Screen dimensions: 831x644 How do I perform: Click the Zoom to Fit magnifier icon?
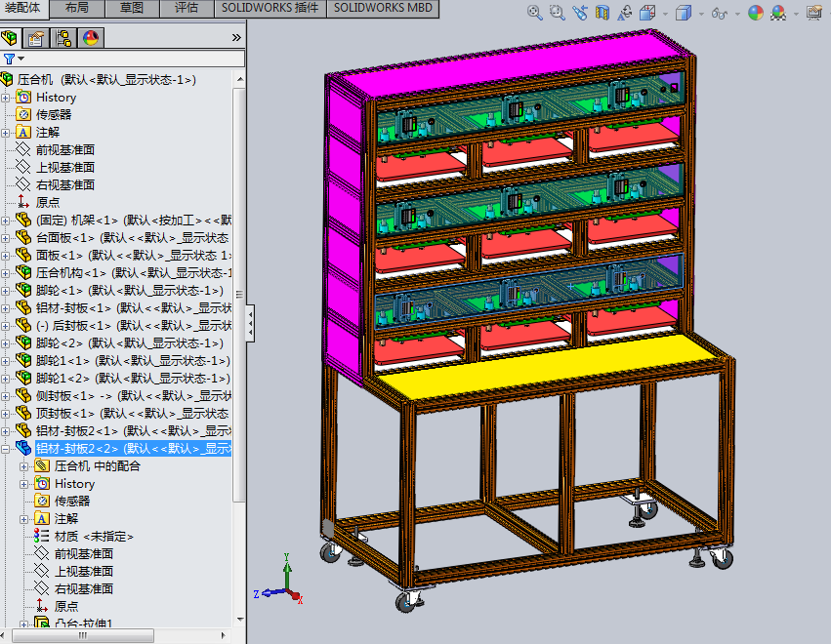tap(535, 13)
